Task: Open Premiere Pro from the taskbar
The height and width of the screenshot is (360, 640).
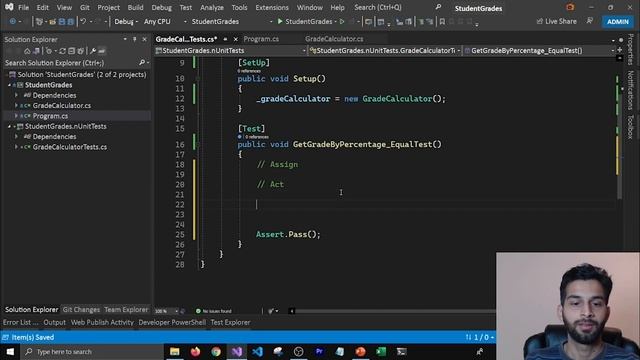Action: point(319,351)
